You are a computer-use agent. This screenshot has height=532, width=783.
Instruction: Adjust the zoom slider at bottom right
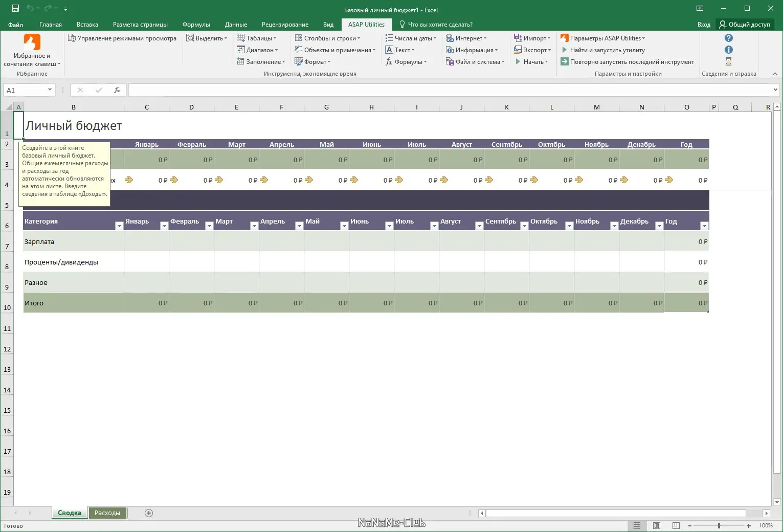719,525
